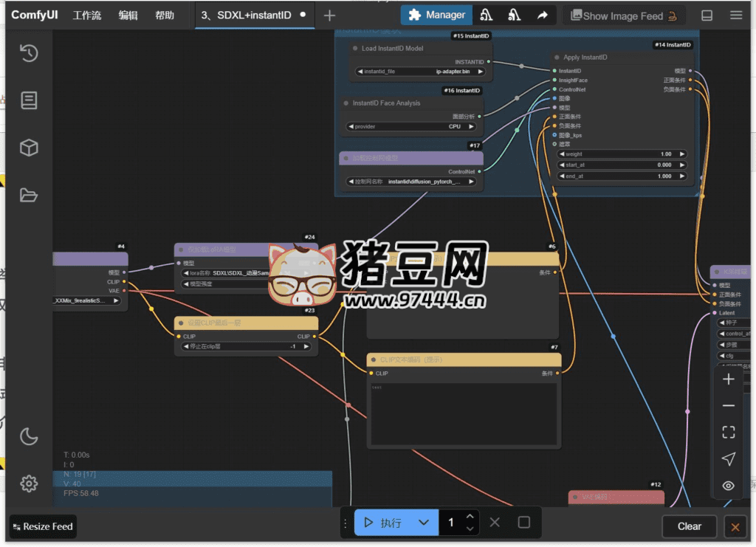Open the 工作流 menu

click(x=87, y=15)
